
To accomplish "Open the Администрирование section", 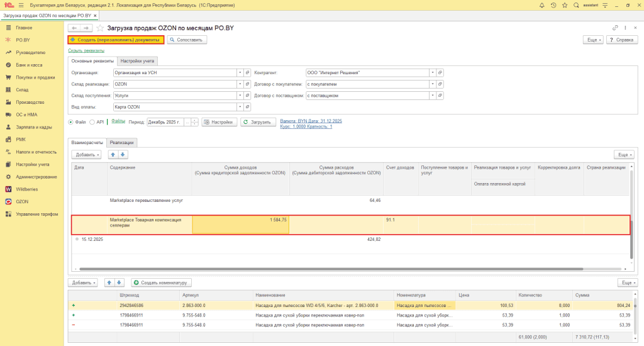I will [36, 177].
